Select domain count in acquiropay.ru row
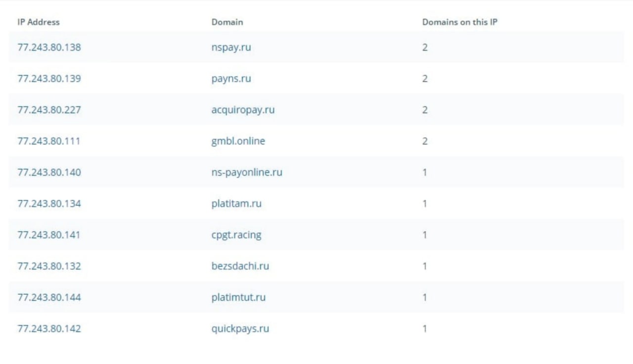633x364 pixels. click(x=425, y=110)
